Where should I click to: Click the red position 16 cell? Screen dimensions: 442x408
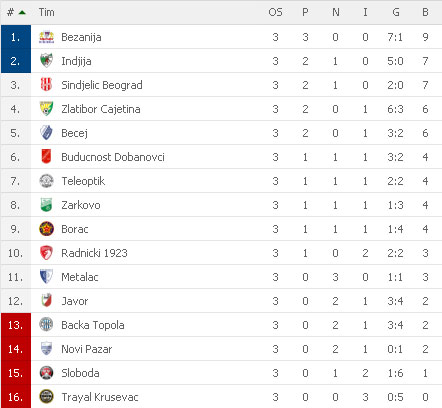tap(16, 397)
